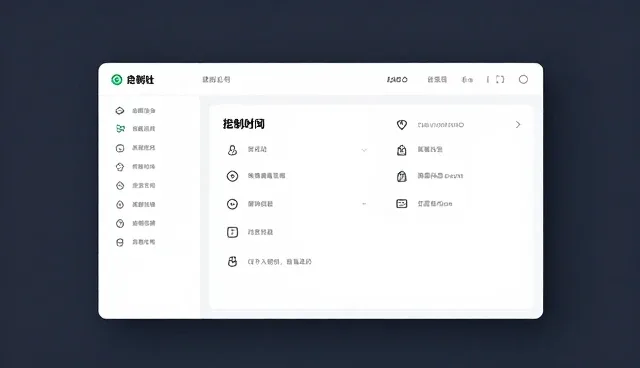
Task: Click the label beside the mouse-shaped icon
Action: (x=280, y=262)
